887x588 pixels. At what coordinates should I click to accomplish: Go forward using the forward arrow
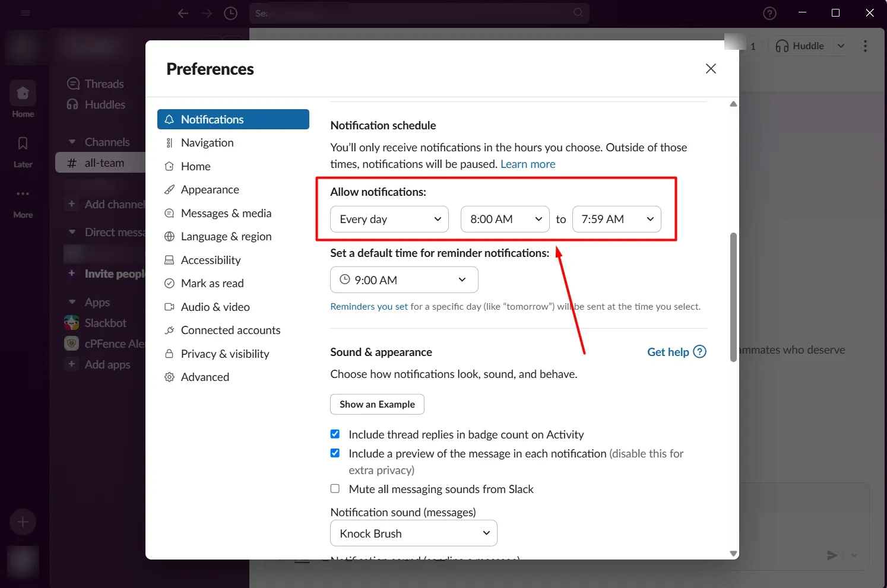207,13
